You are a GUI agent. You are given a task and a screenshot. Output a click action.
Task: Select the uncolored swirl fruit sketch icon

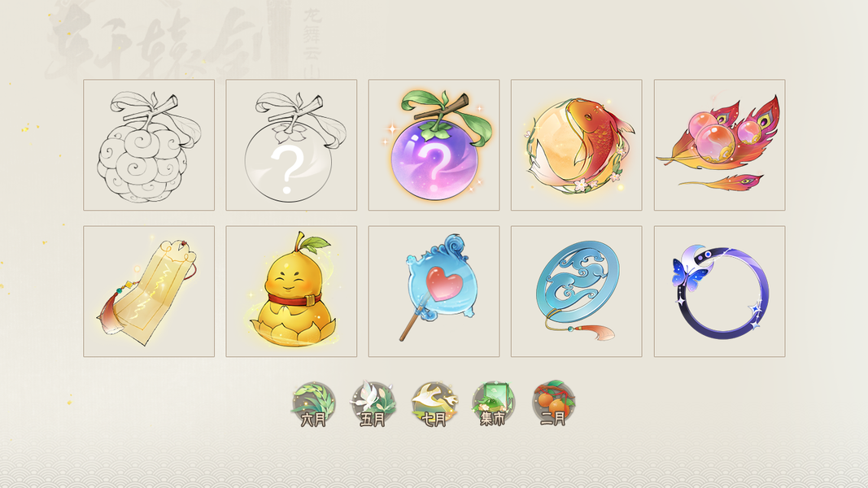tap(149, 145)
